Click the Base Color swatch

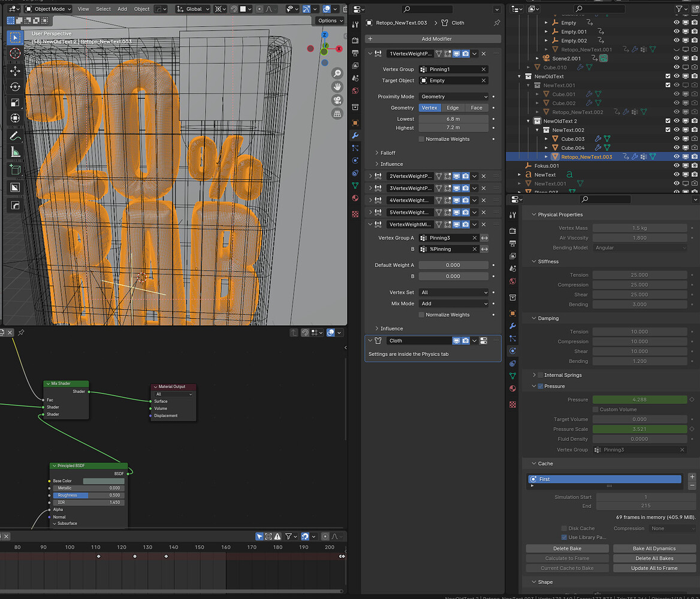click(x=104, y=481)
